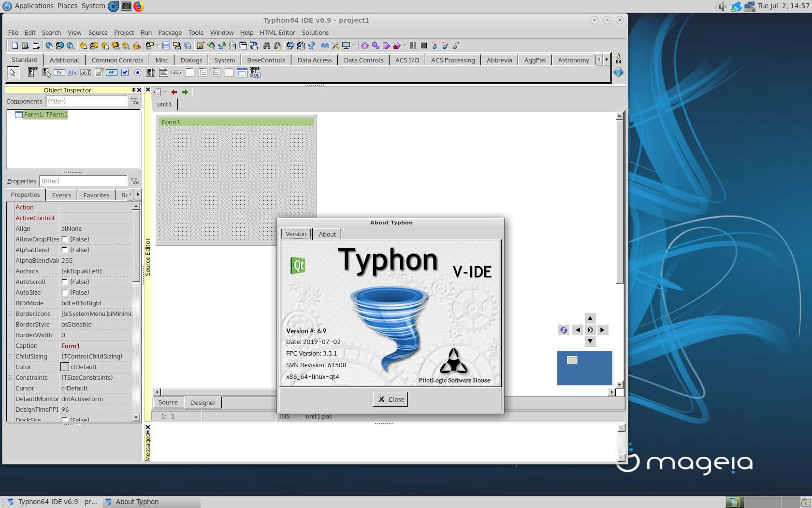Image resolution: width=812 pixels, height=508 pixels.
Task: Open the dropdown arrow next to Run
Action: coord(405,45)
